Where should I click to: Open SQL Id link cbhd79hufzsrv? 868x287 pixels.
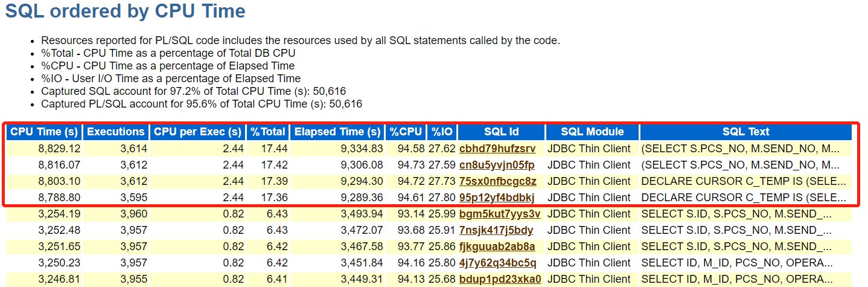point(497,149)
